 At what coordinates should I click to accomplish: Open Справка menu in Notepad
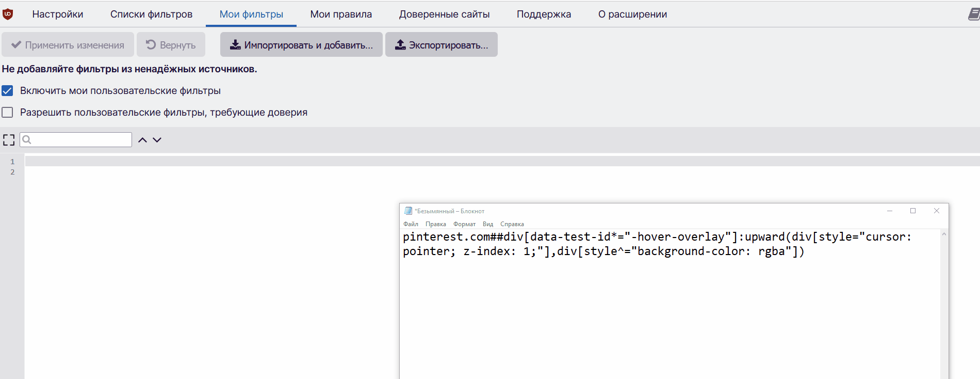512,224
